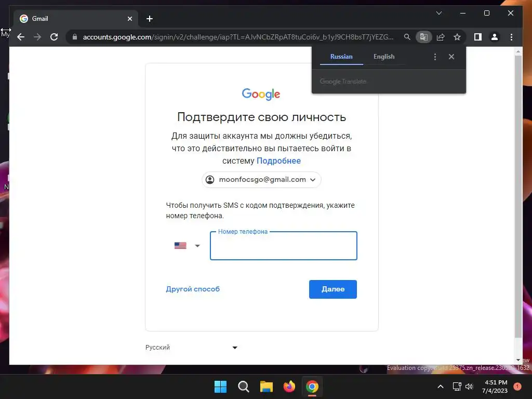Image resolution: width=532 pixels, height=399 pixels.
Task: Go back using the browser back arrow
Action: 21,37
